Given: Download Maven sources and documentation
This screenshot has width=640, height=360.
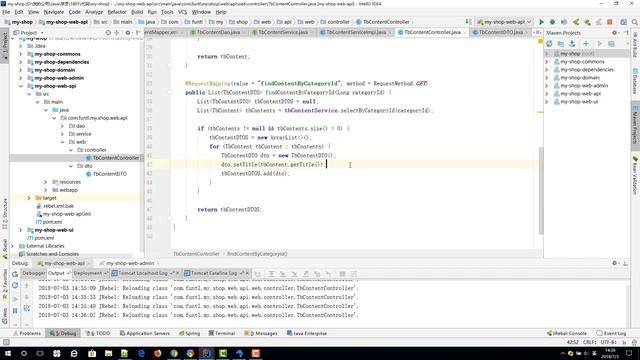Looking at the screenshot, I should (572, 43).
